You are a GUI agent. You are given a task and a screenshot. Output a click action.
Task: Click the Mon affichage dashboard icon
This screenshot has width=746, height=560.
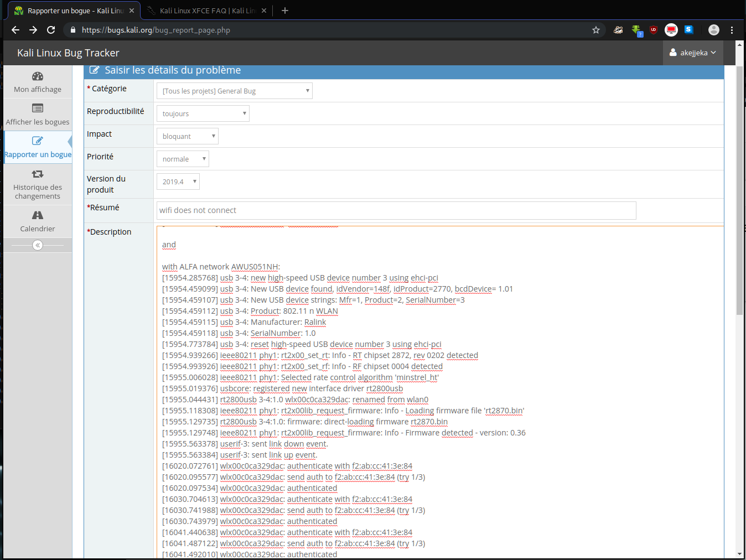(x=38, y=76)
